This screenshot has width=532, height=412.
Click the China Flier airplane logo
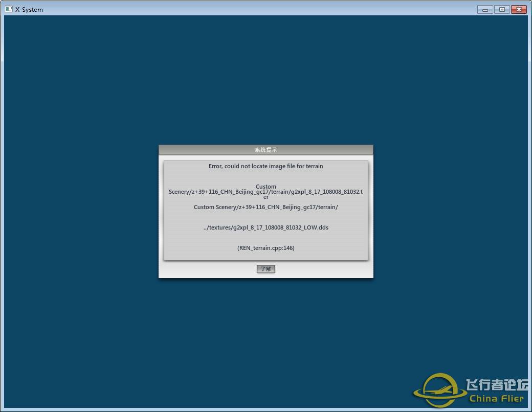(x=439, y=391)
